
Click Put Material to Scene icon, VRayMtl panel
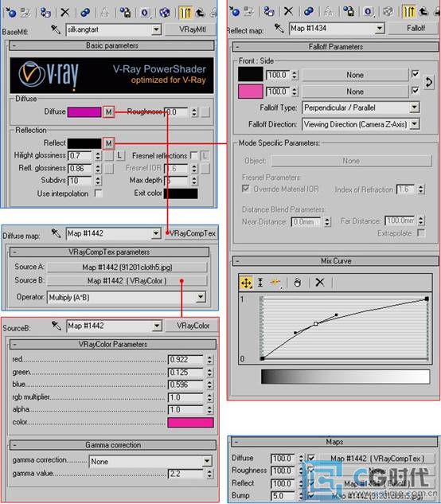click(25, 13)
